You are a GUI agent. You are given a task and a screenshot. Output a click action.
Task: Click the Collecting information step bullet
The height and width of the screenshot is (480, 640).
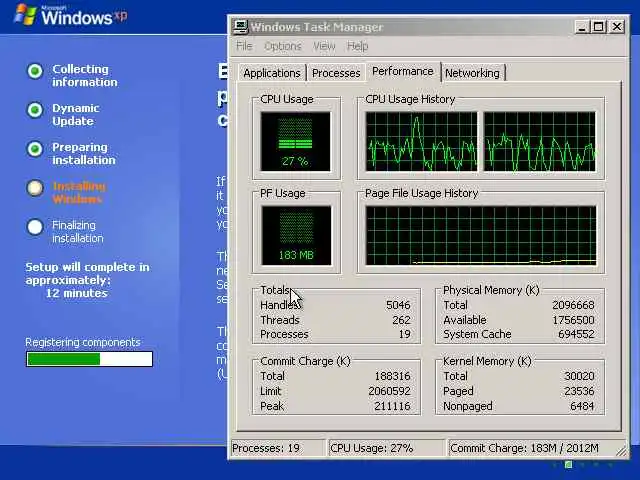(35, 71)
